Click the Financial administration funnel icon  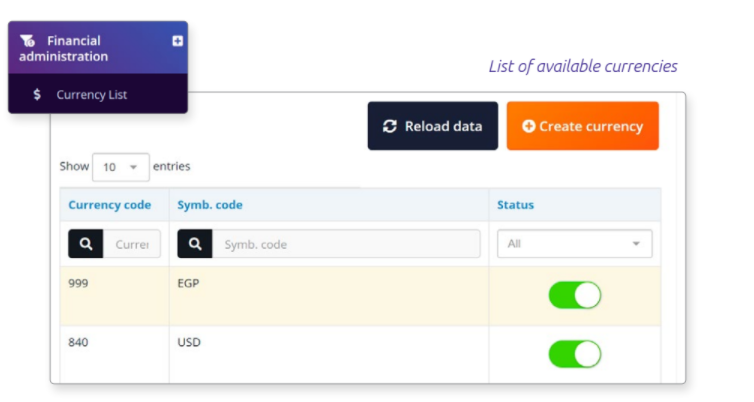click(x=28, y=41)
